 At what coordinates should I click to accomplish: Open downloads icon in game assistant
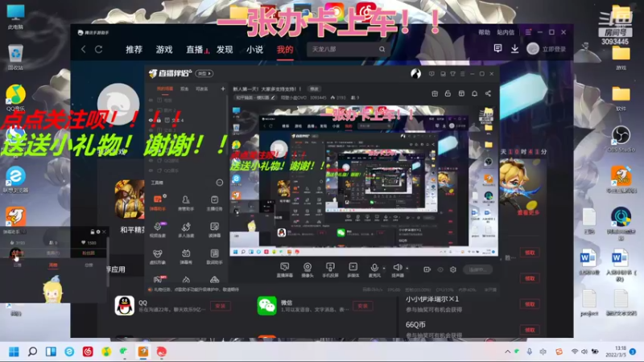(x=514, y=49)
